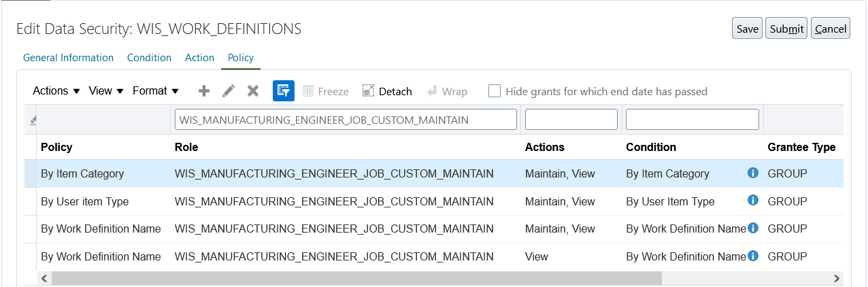
Task: Click info icon for By Item Category condition
Action: coord(752,173)
